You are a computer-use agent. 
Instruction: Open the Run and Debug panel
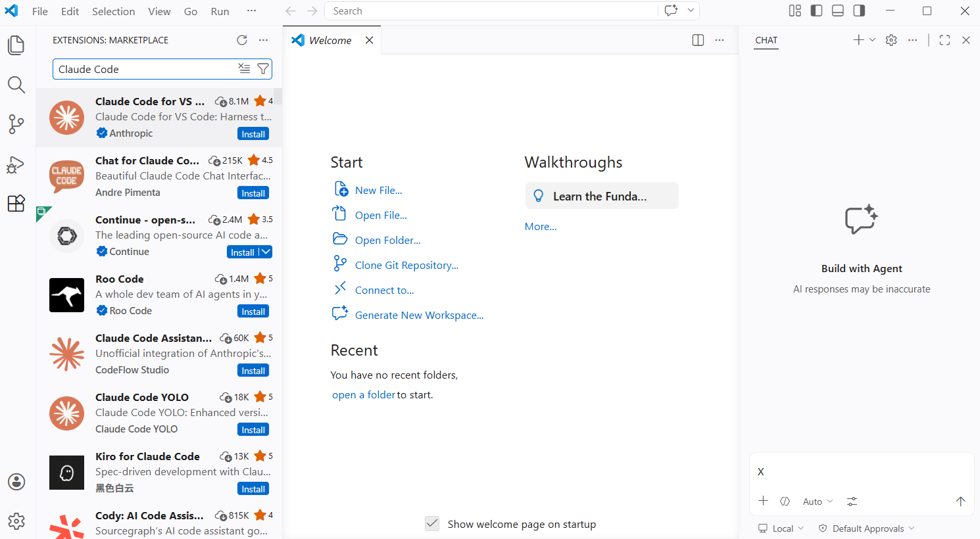(16, 164)
